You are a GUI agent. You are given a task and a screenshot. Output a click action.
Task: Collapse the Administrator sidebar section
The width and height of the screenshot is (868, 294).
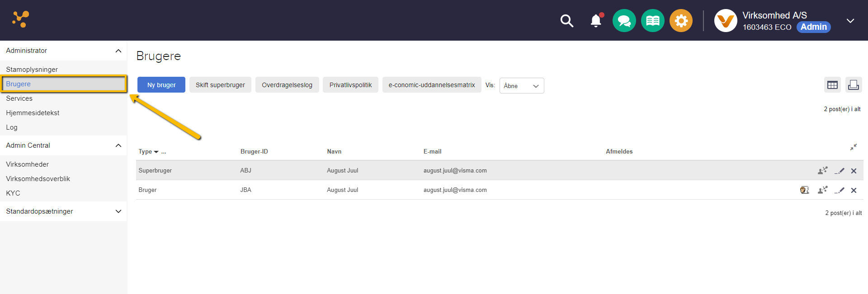coord(118,51)
